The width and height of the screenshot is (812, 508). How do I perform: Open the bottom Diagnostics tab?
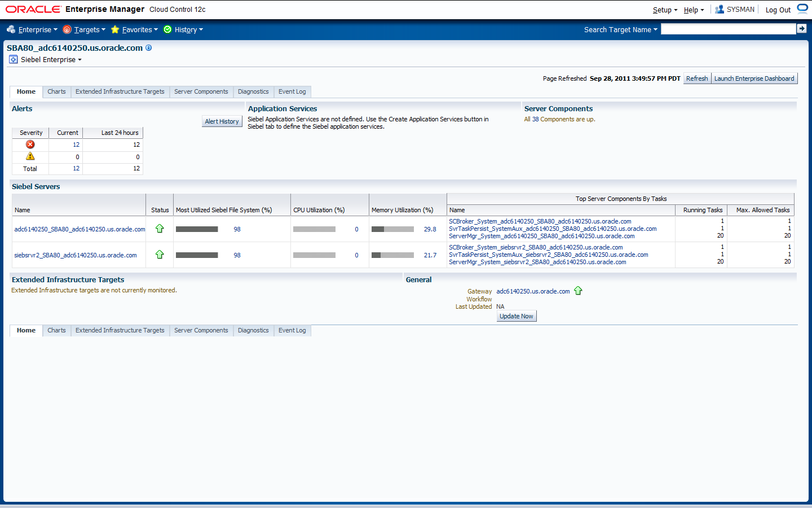click(x=253, y=330)
